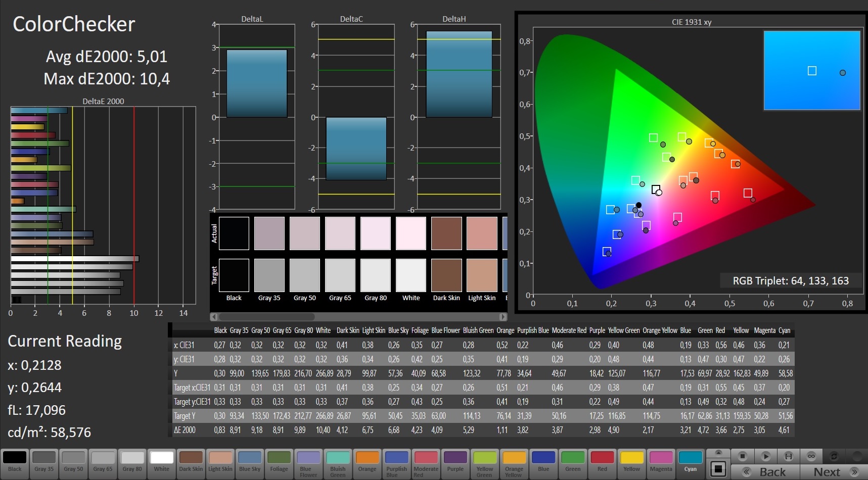Expand the up-arrow panel above the pattern preview

[718, 453]
